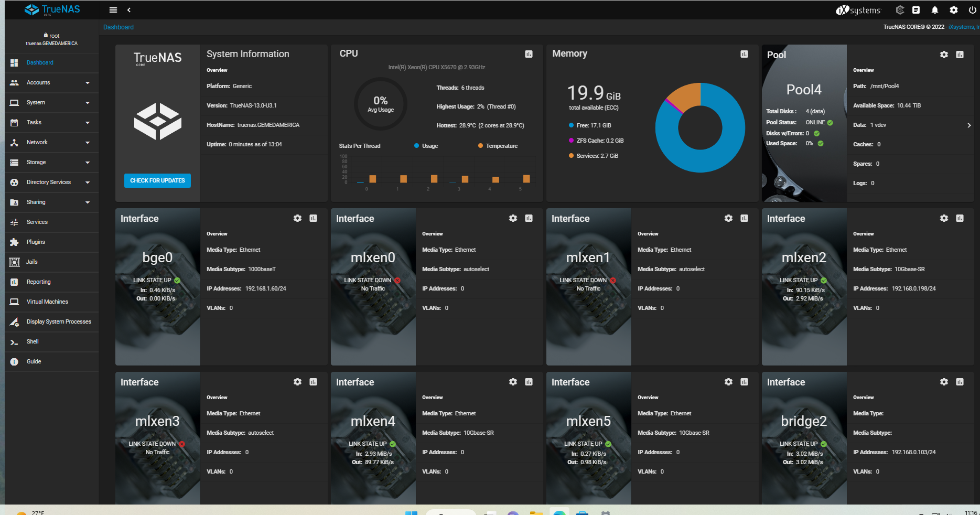Open mlxen0 interface reports icon
This screenshot has width=980, height=515.
529,218
